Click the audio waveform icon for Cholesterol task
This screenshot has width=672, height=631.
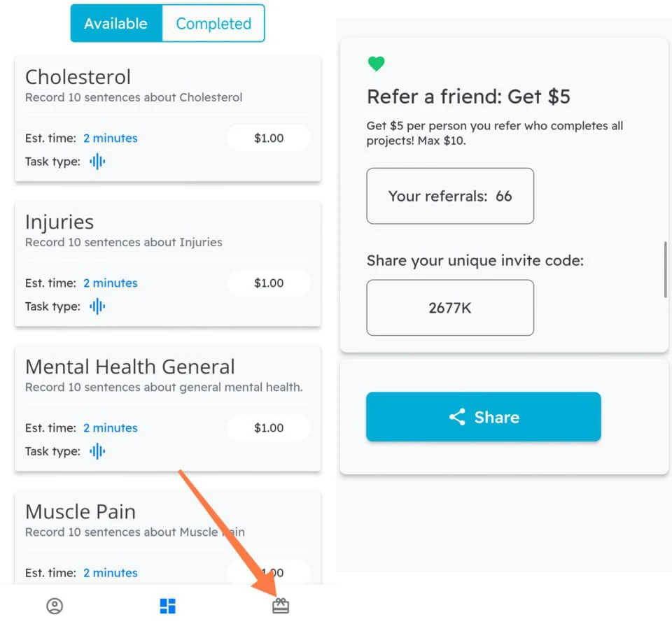pyautogui.click(x=97, y=161)
